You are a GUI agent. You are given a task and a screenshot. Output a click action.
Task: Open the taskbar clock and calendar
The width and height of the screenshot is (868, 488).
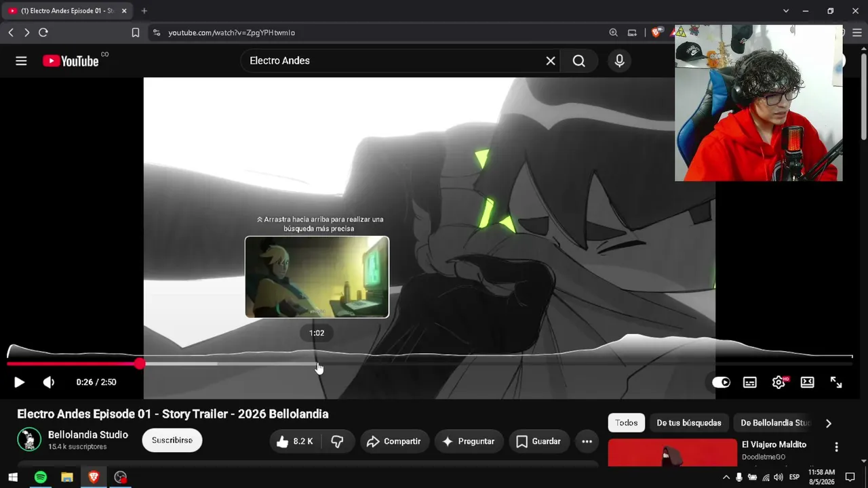[x=821, y=477]
